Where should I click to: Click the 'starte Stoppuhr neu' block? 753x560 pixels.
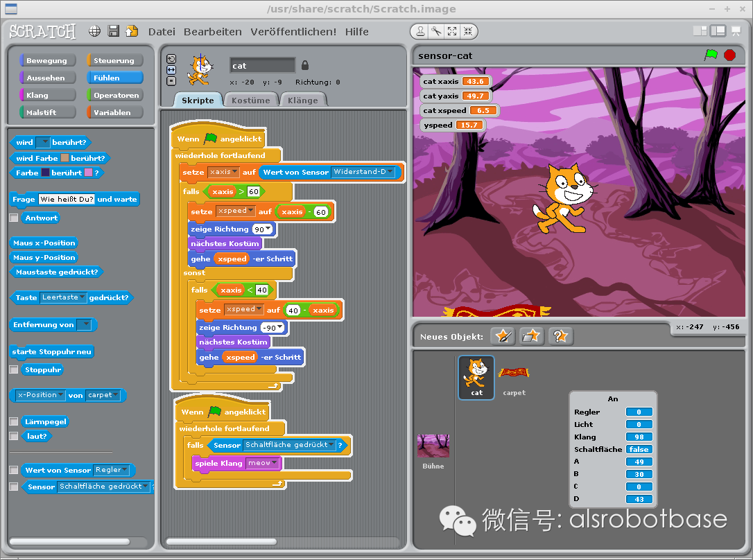coord(51,352)
